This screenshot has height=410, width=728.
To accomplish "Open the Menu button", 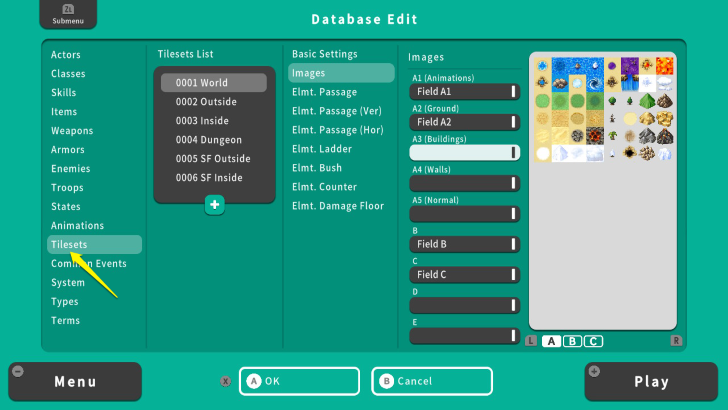I will [75, 382].
